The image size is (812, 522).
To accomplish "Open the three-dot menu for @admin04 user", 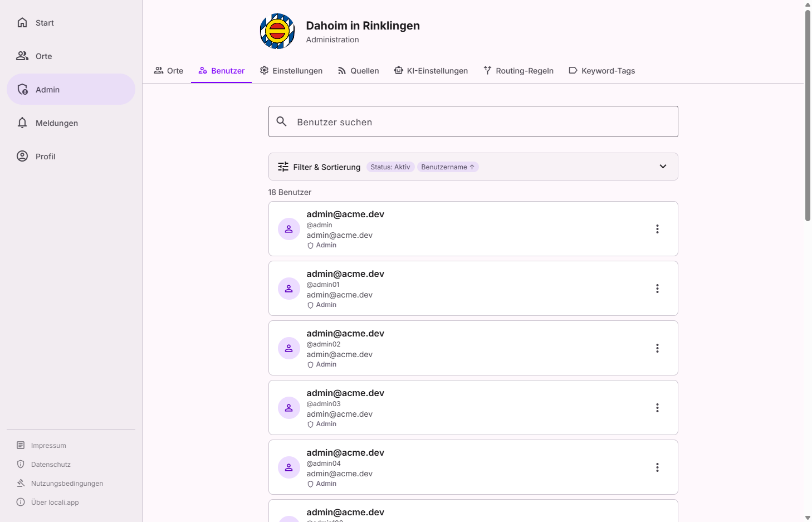I will (657, 467).
